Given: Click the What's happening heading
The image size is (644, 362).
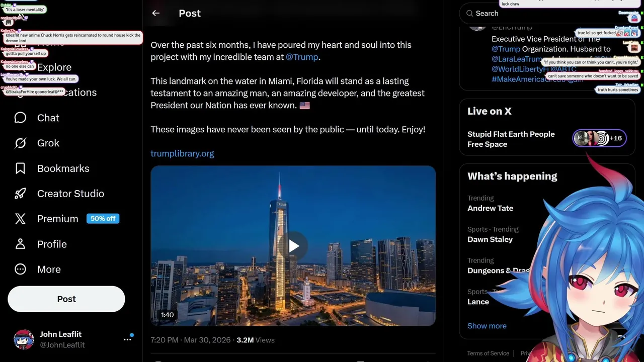Looking at the screenshot, I should point(512,176).
